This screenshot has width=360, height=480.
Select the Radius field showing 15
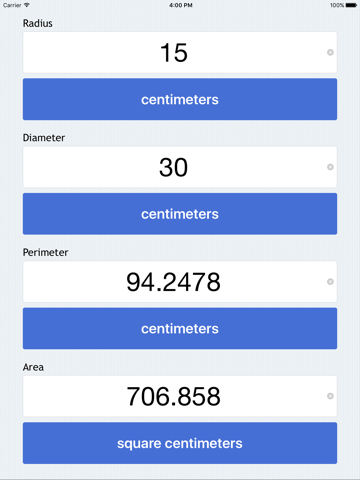point(180,52)
